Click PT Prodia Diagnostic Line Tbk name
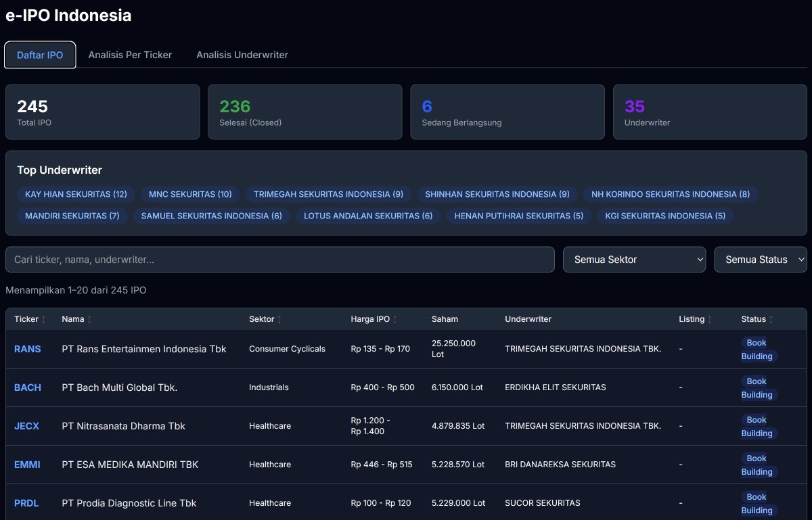 pos(129,503)
